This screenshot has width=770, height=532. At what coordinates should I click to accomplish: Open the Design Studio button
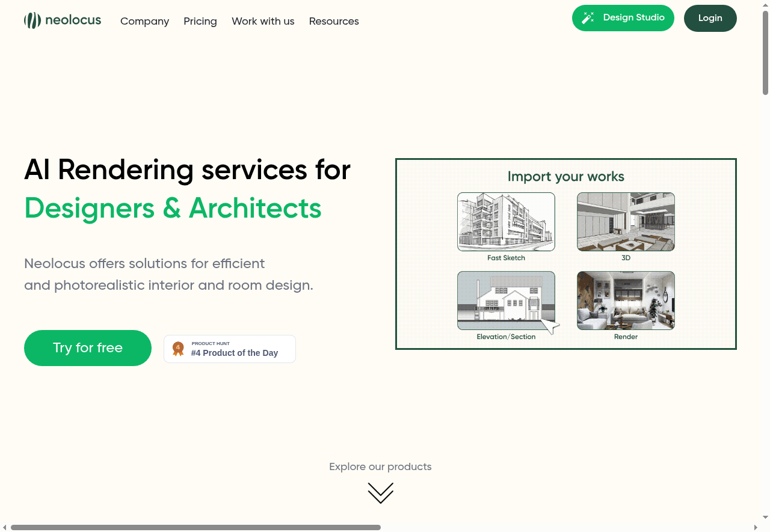[623, 18]
